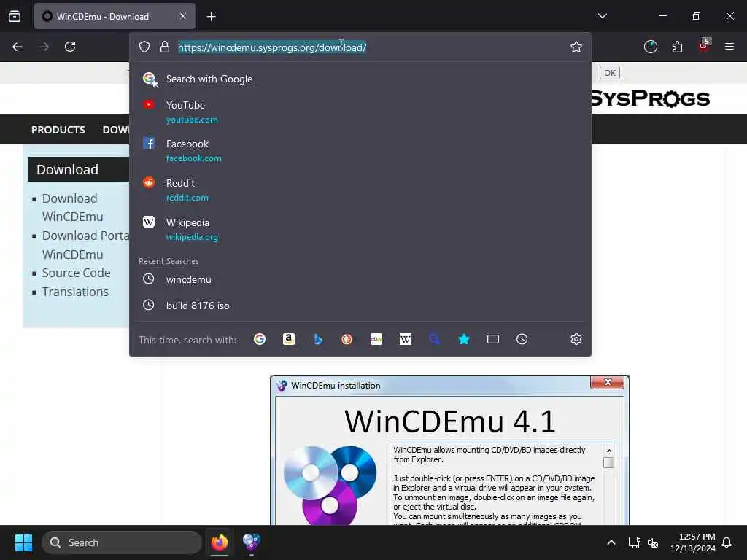Search this time with Wikipedia icon
The height and width of the screenshot is (560, 747).
406,339
